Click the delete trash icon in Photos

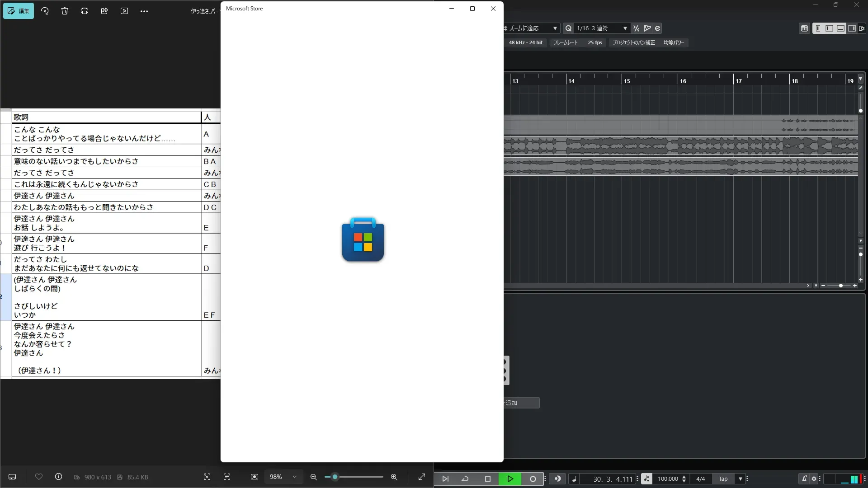point(65,11)
